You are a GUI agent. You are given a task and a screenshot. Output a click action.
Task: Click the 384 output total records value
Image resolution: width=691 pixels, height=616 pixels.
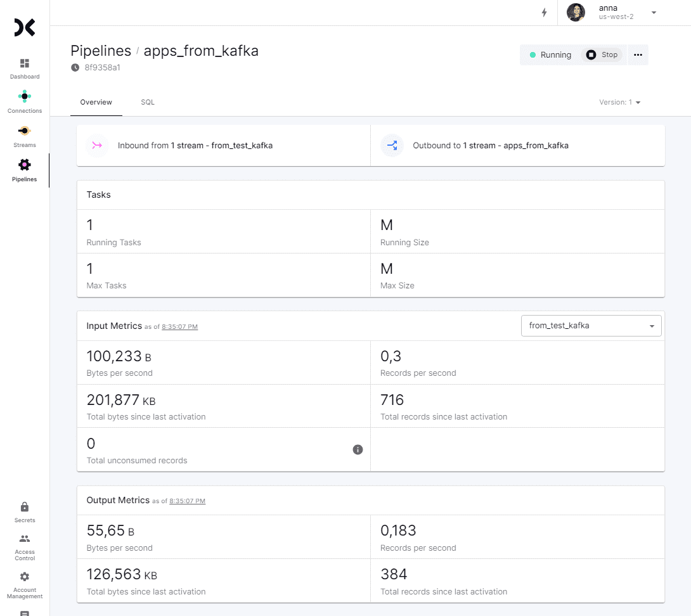coord(394,574)
